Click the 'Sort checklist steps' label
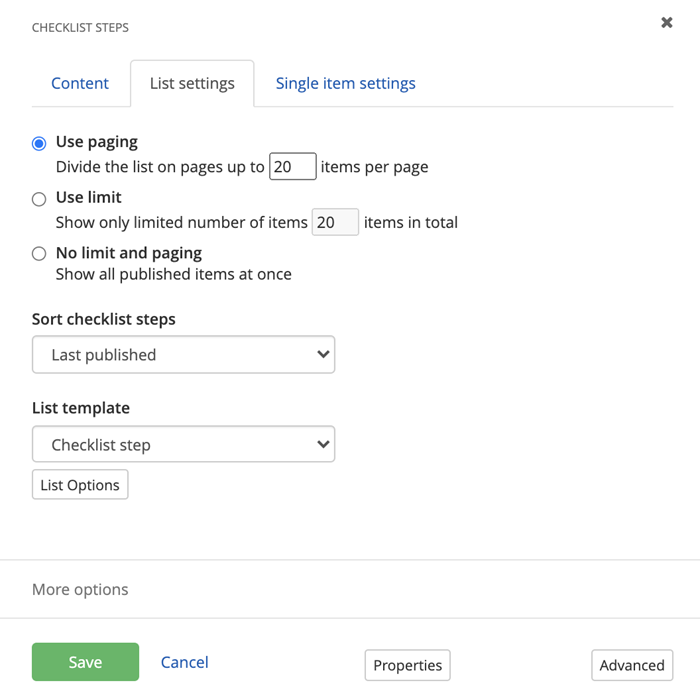 [x=104, y=319]
